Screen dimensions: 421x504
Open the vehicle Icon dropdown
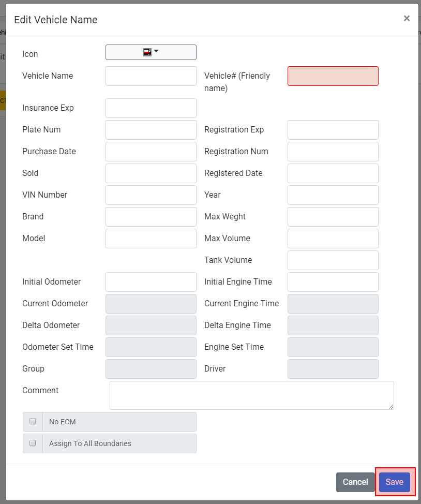tap(151, 52)
